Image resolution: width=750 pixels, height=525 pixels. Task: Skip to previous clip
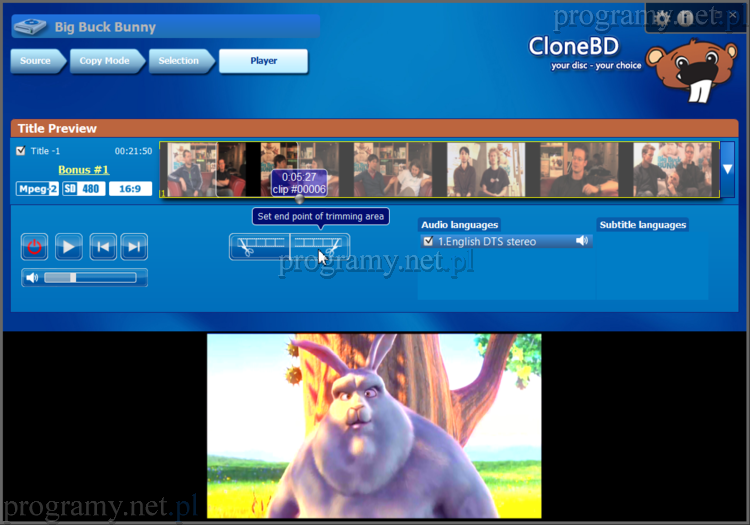pyautogui.click(x=102, y=246)
